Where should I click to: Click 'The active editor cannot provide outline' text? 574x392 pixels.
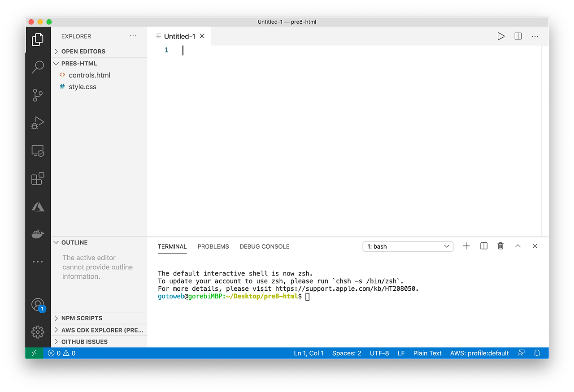pos(98,267)
